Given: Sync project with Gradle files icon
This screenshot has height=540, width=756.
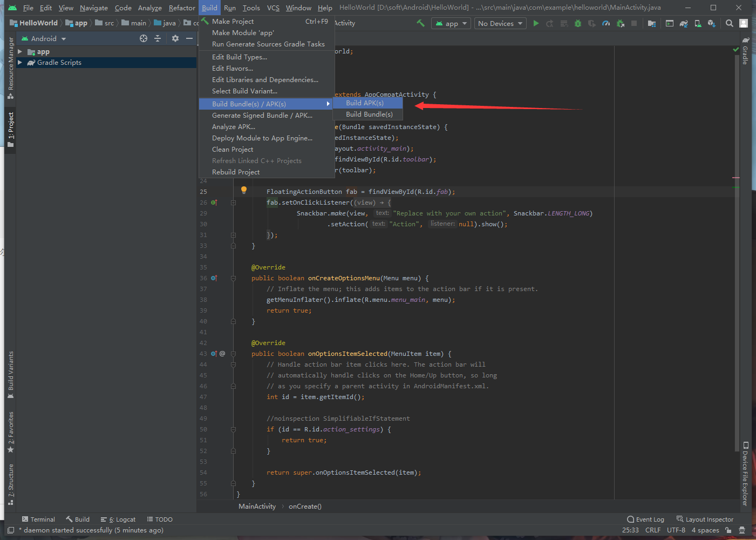Looking at the screenshot, I should pyautogui.click(x=684, y=23).
